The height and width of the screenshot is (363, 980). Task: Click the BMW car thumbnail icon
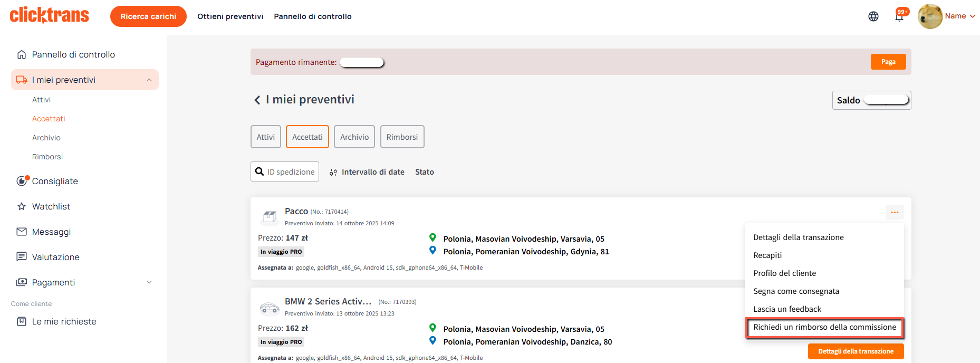click(270, 307)
